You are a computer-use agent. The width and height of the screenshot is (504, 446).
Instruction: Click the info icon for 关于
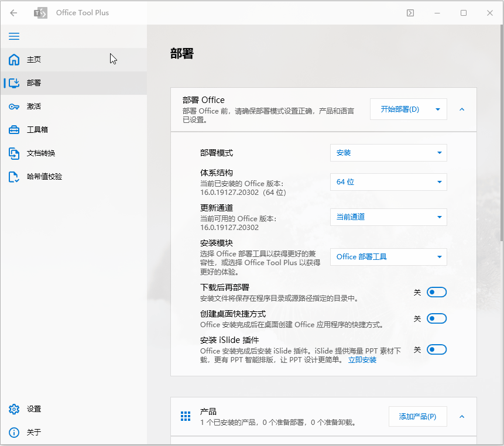14,433
